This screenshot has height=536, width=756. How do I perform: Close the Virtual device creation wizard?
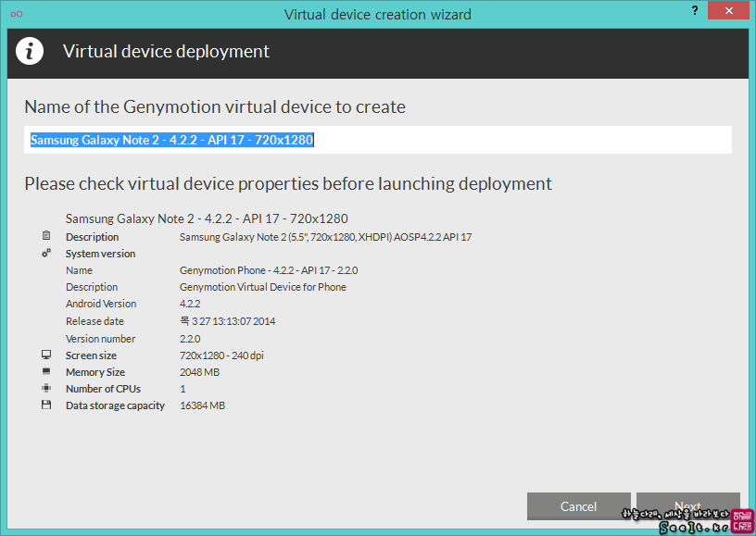tap(728, 10)
